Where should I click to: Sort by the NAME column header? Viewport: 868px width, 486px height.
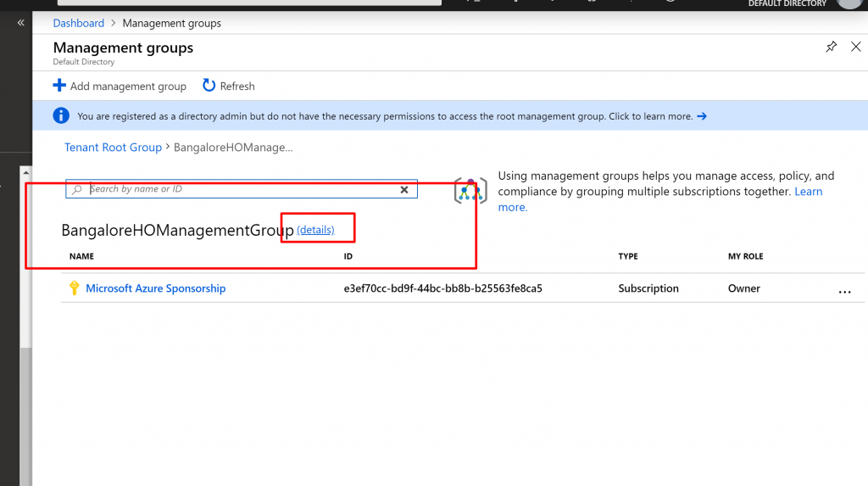point(81,256)
